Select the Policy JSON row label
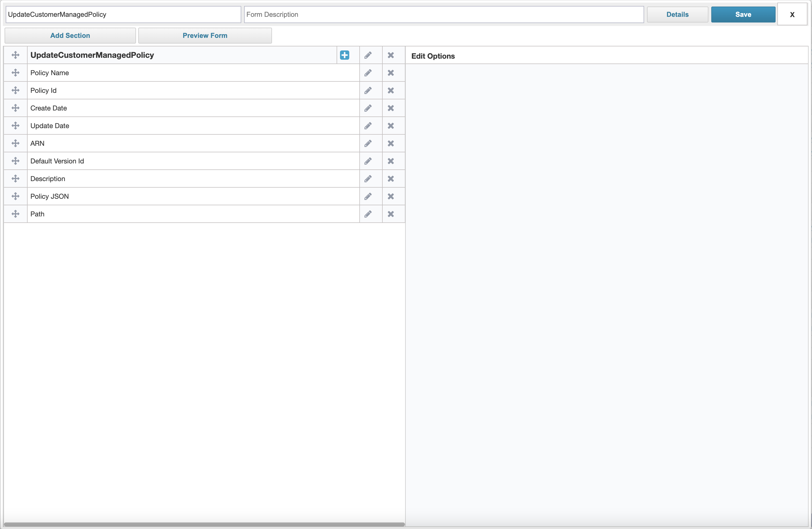 (x=50, y=196)
